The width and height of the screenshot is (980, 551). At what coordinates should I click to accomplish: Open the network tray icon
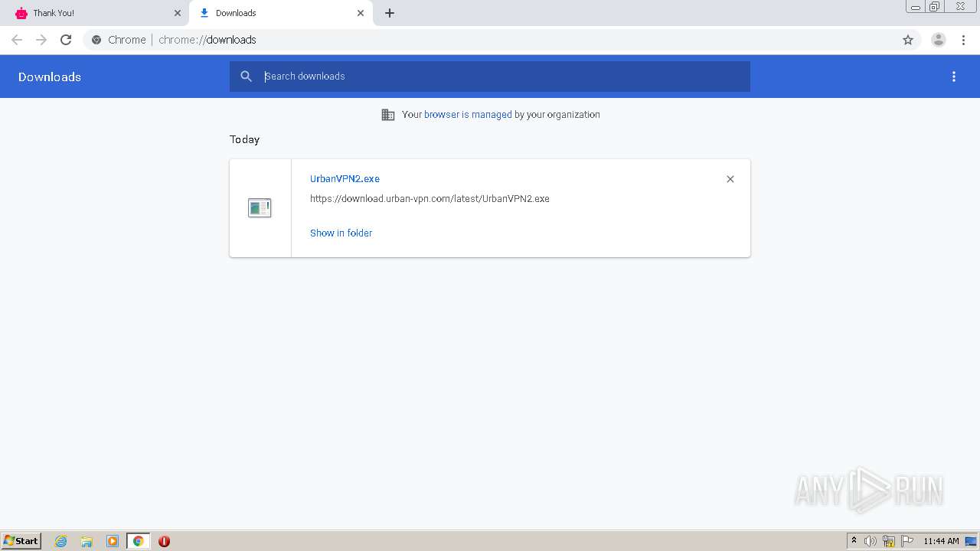pyautogui.click(x=889, y=541)
